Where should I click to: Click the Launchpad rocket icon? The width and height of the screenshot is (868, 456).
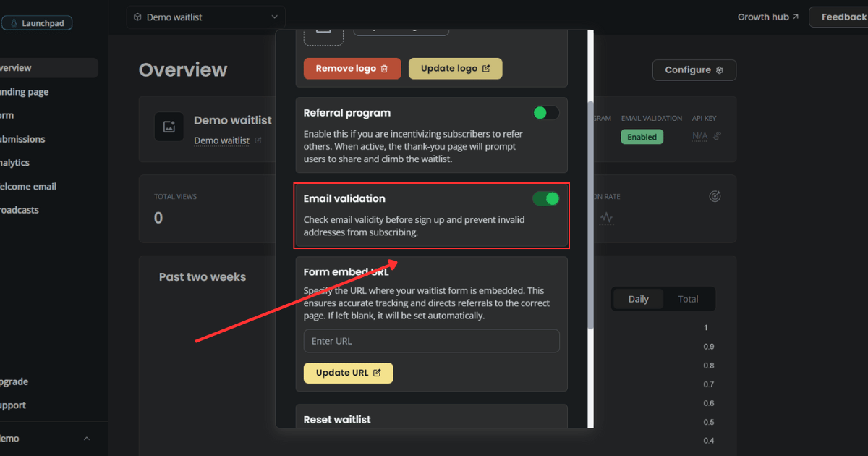click(x=14, y=22)
